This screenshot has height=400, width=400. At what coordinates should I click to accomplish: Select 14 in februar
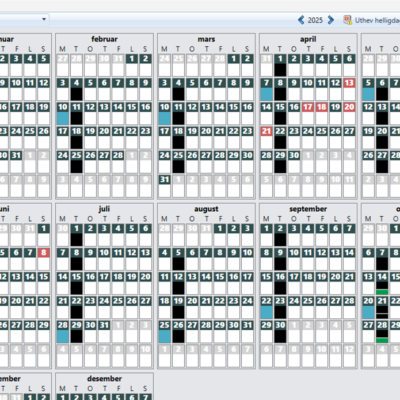tap(118, 107)
